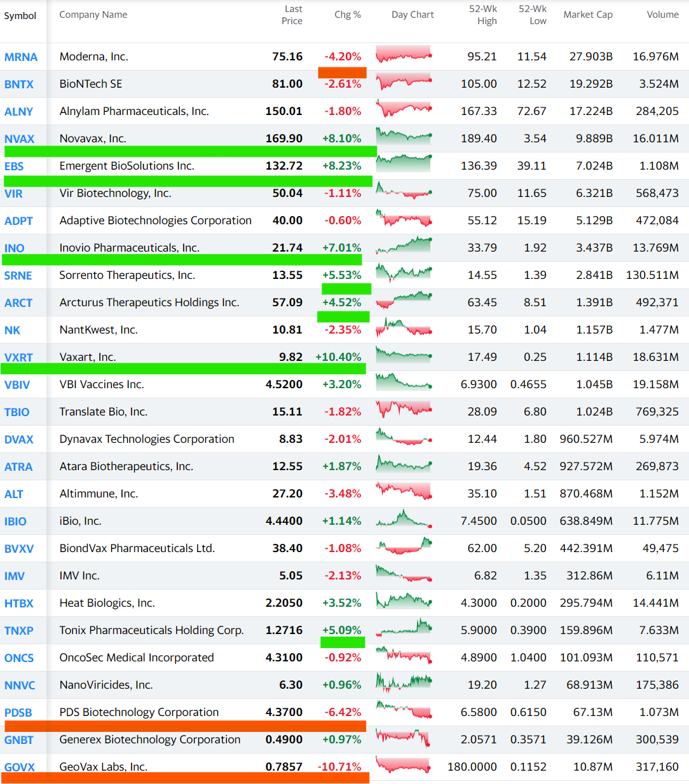Select GeoVax 52-week high 180.0000
Image resolution: width=689 pixels, height=784 pixels.
point(472,767)
